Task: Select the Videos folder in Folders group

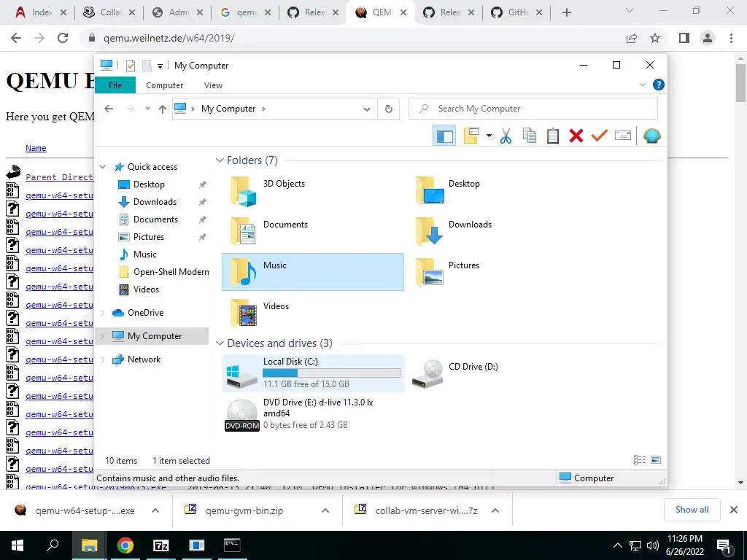Action: [313, 313]
